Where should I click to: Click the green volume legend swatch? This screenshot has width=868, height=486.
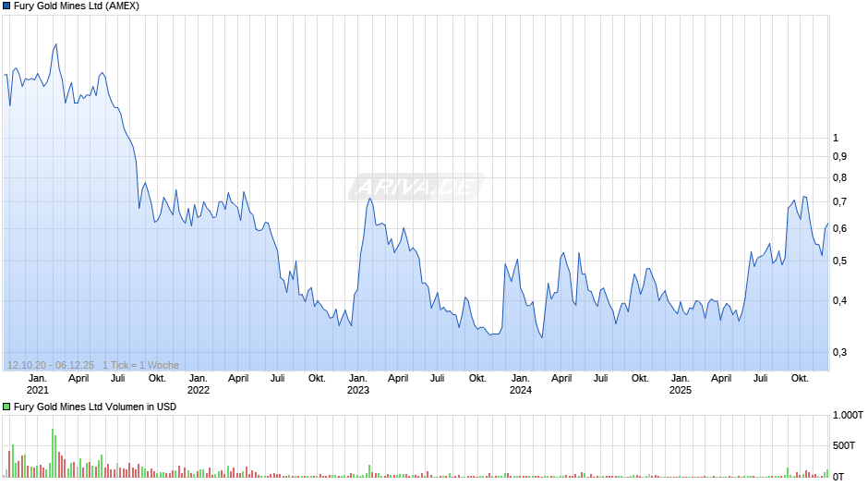point(6,407)
